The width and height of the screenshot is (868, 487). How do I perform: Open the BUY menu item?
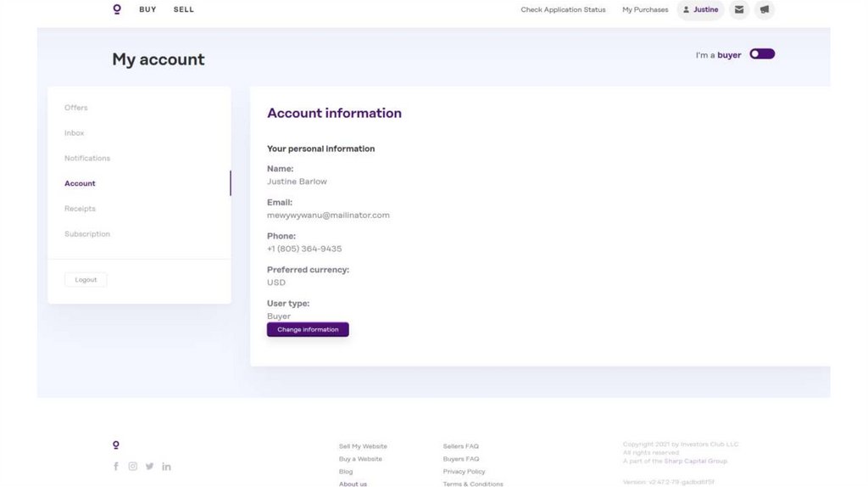[147, 10]
